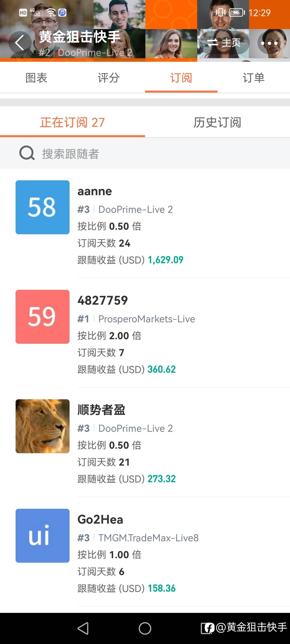Screen dimensions: 290x644
Task: Open follower Go2Hea's profile
Action: pyautogui.click(x=100, y=519)
